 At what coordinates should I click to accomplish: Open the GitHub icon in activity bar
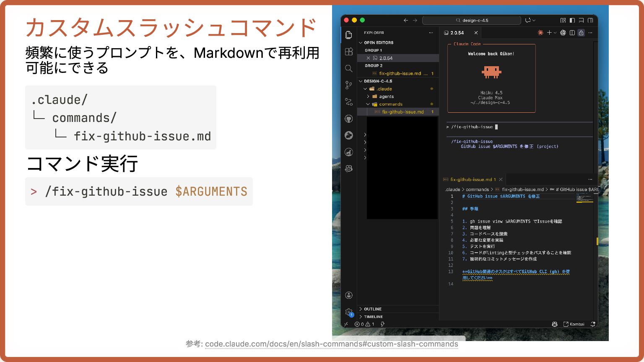coord(348,119)
